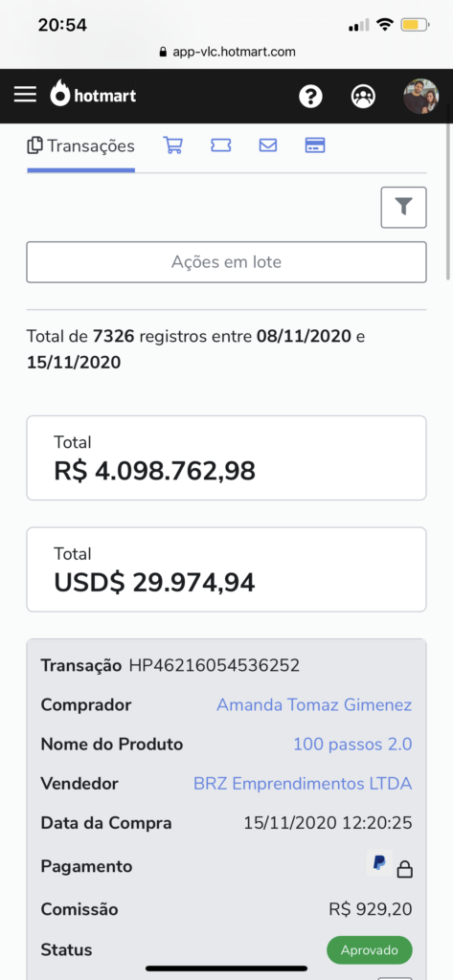Open the help question mark icon
Viewport: 453px width, 980px height.
(x=310, y=97)
